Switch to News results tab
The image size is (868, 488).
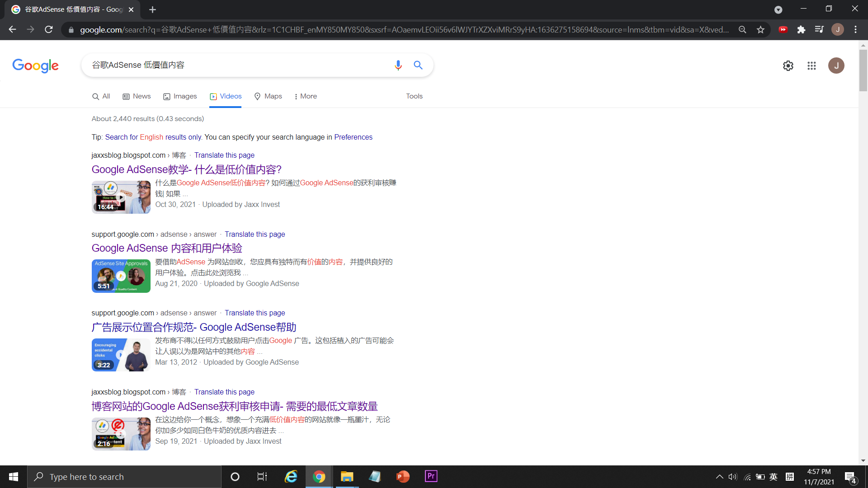137,96
